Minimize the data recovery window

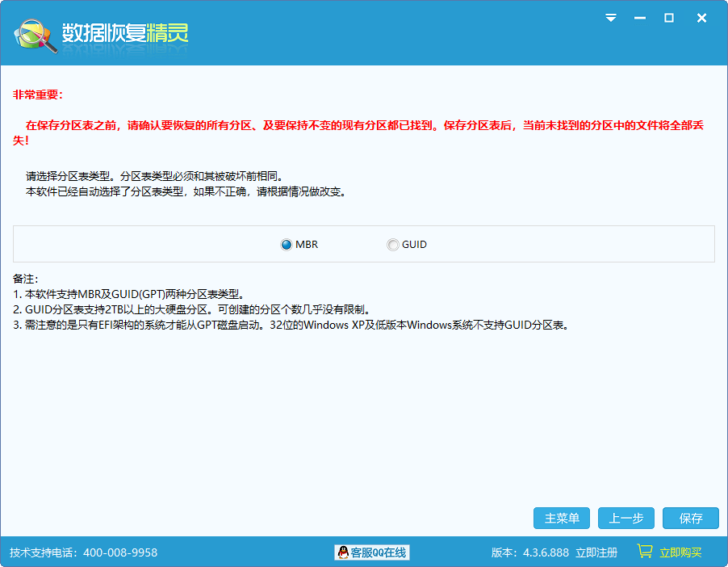[x=640, y=18]
